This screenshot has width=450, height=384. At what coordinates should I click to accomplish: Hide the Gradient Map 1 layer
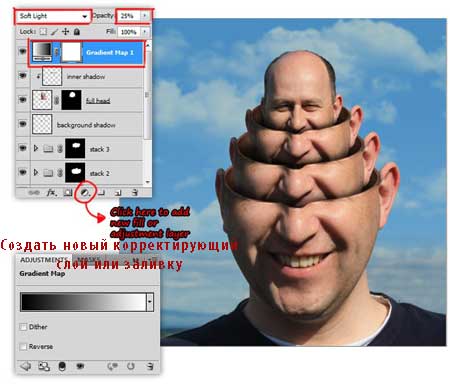click(x=23, y=52)
